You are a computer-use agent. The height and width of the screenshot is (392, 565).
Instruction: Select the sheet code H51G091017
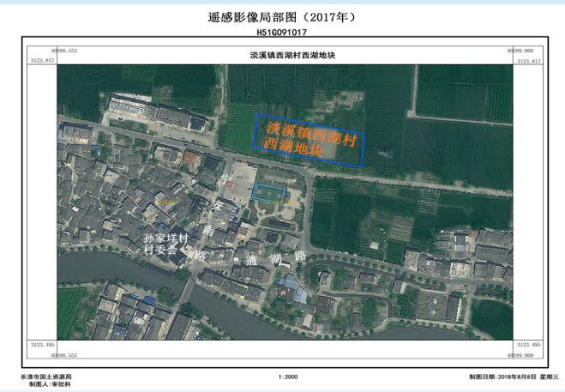[x=282, y=32]
